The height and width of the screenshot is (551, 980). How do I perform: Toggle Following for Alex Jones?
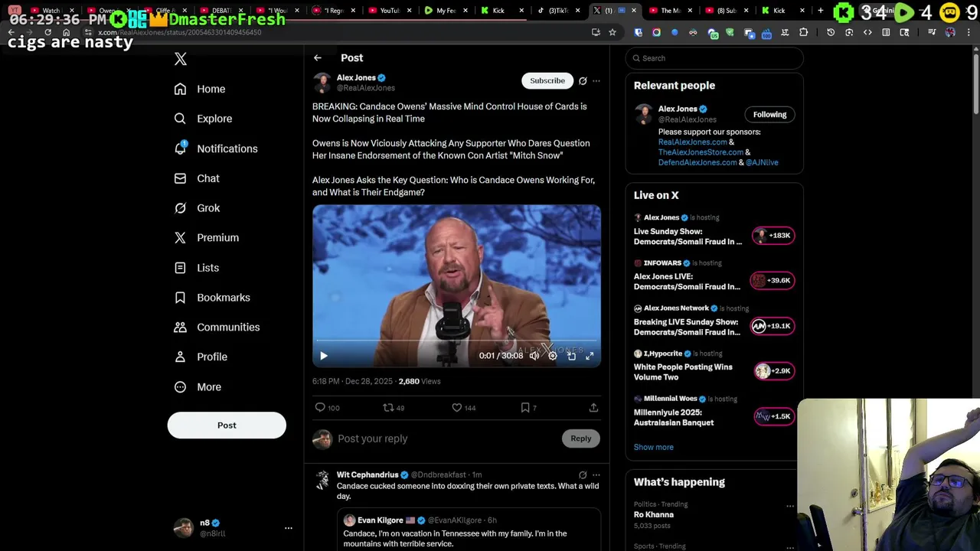769,115
